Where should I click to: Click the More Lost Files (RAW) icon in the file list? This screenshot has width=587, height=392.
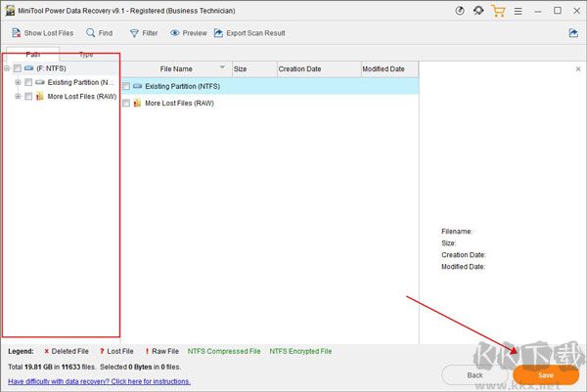(137, 103)
